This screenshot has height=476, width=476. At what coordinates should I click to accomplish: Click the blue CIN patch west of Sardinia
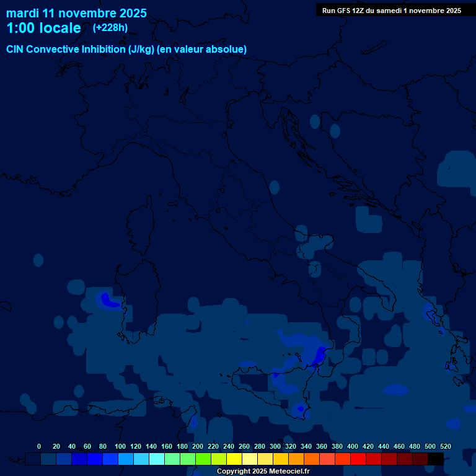pos(109,301)
